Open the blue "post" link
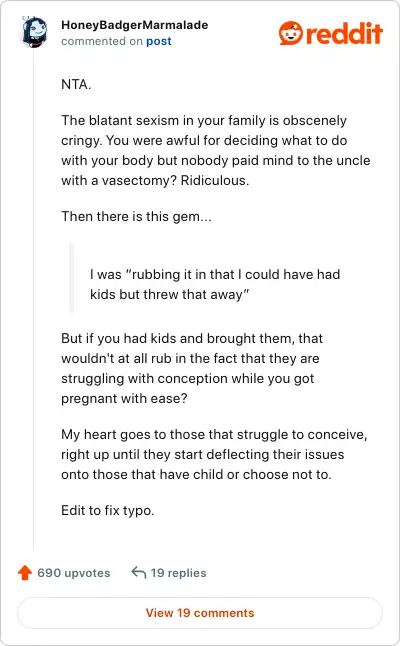 (159, 41)
